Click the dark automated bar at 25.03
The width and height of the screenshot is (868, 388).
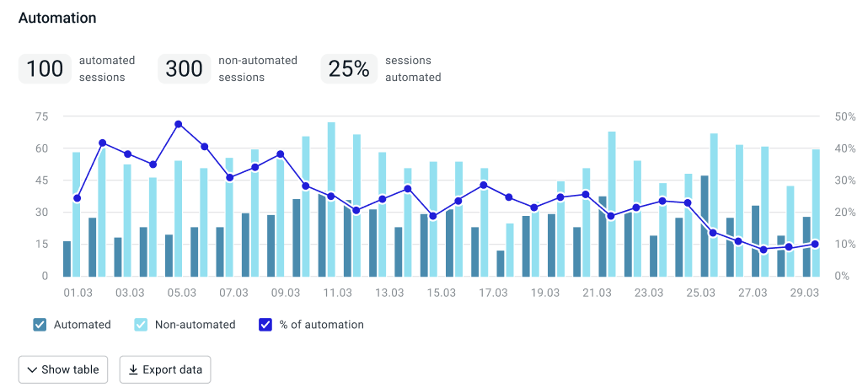click(705, 225)
